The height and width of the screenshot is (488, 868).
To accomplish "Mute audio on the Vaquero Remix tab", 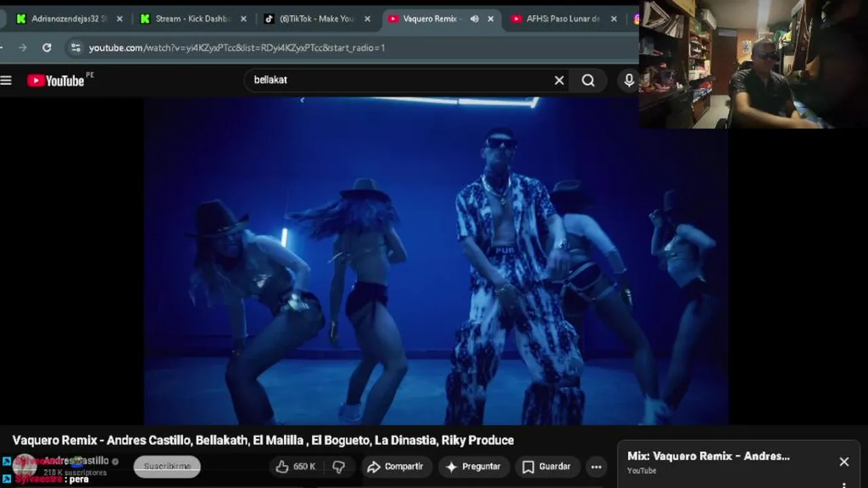I will 474,19.
